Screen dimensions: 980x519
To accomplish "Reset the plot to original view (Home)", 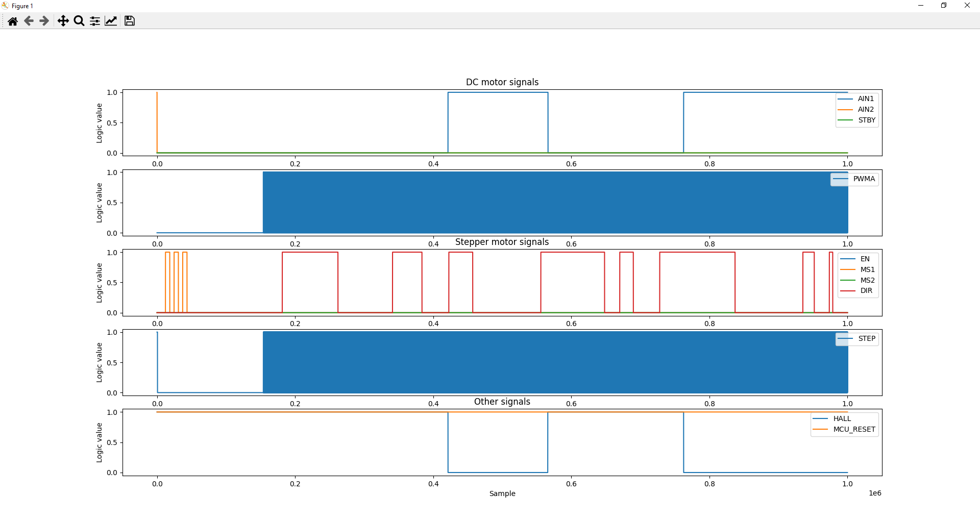I will (x=13, y=21).
